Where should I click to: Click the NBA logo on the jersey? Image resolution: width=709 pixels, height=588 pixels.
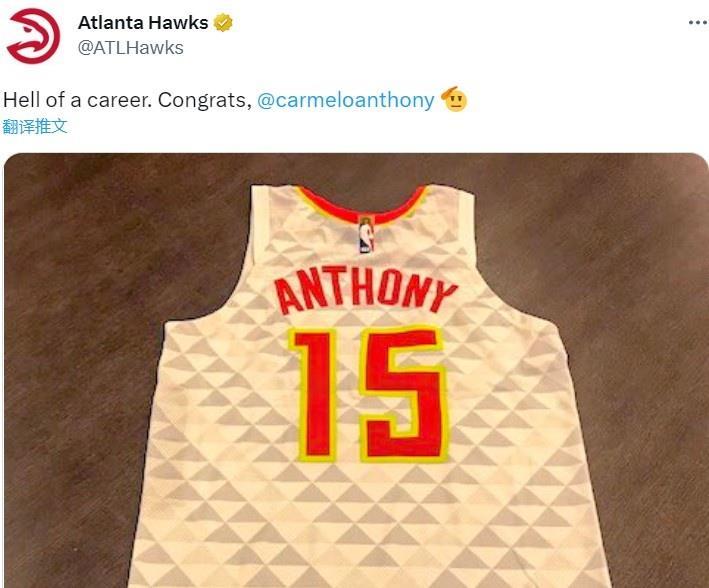pos(366,234)
